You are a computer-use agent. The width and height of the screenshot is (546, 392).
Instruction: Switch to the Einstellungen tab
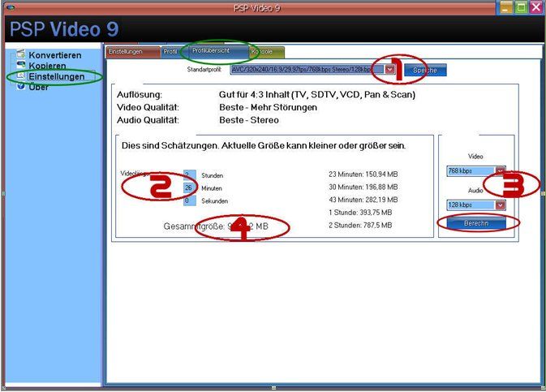[x=132, y=52]
